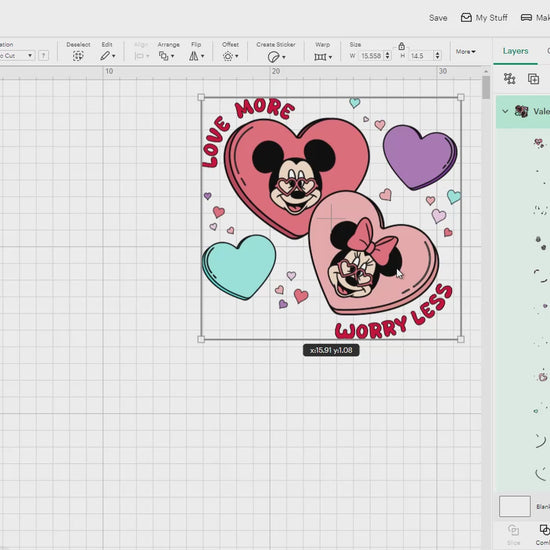The height and width of the screenshot is (550, 550).
Task: Expand the Create Sticker dropdown arrow
Action: tap(283, 57)
